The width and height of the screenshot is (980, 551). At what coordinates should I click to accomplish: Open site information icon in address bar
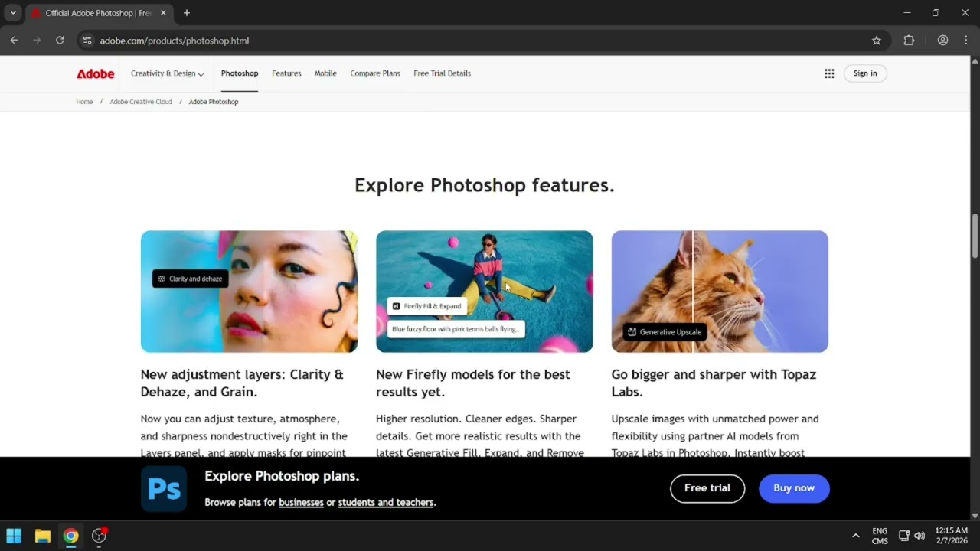[x=87, y=41]
